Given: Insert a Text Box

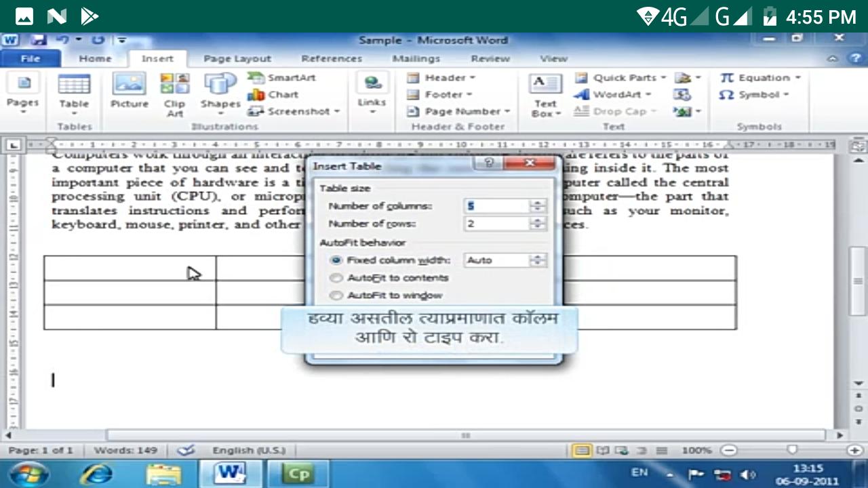Looking at the screenshot, I should click(x=545, y=95).
